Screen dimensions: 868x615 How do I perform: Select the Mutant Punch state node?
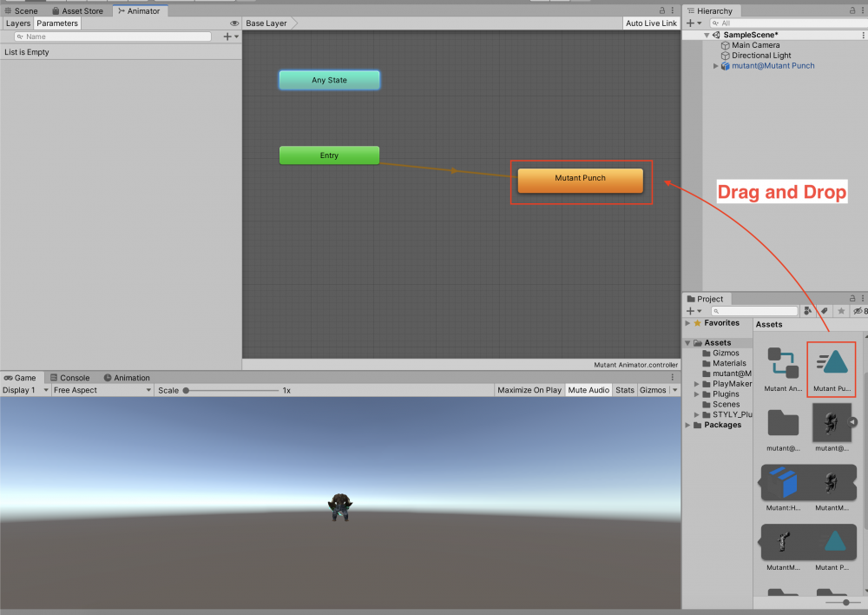[580, 178]
